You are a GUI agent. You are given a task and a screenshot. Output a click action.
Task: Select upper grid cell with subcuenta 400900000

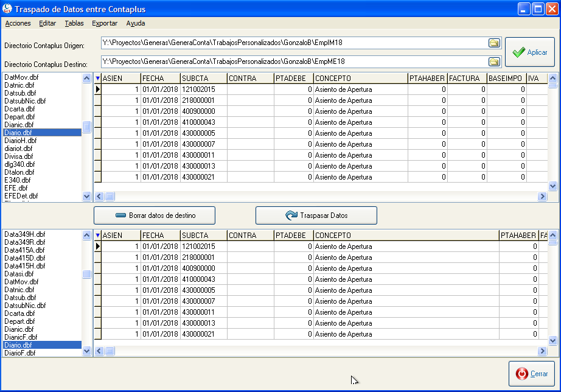[x=204, y=111]
